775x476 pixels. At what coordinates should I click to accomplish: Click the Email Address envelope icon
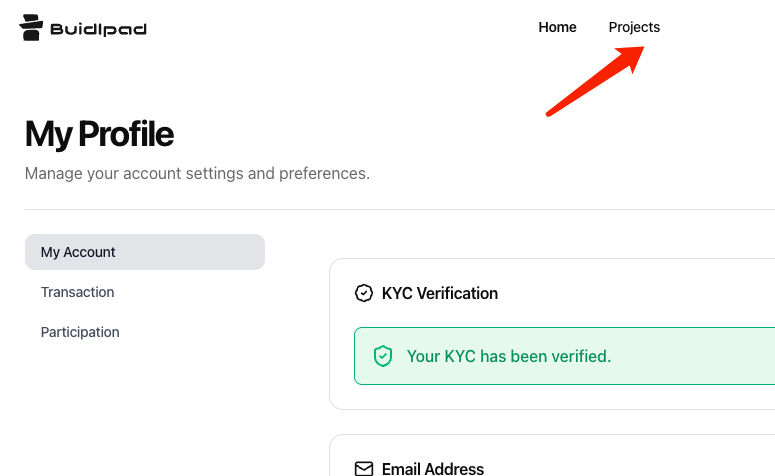click(x=364, y=469)
